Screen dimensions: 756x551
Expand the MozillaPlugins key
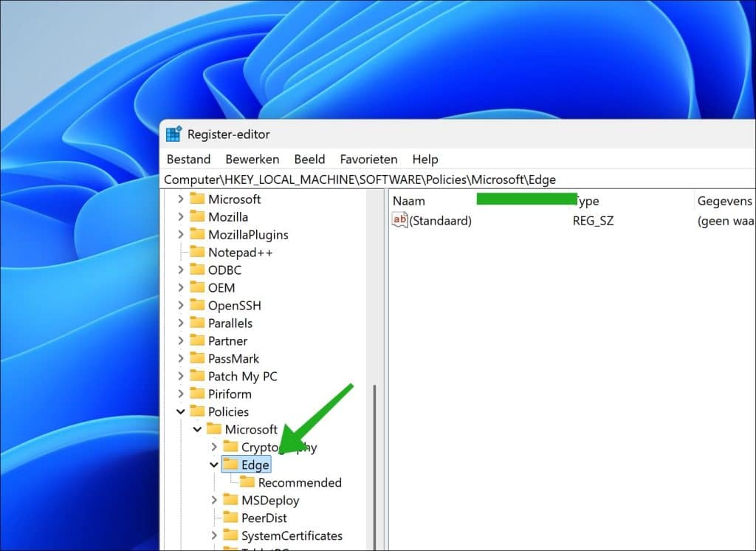[x=181, y=234]
